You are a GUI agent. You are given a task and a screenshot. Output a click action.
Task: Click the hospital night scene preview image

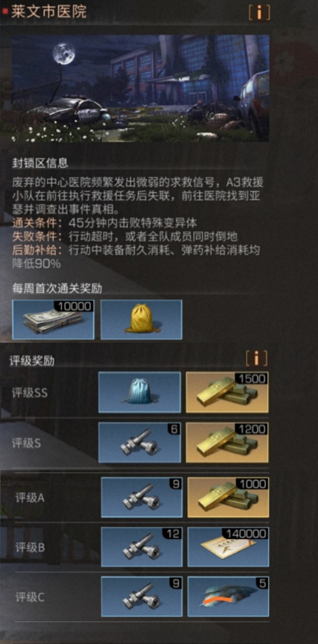click(x=141, y=88)
